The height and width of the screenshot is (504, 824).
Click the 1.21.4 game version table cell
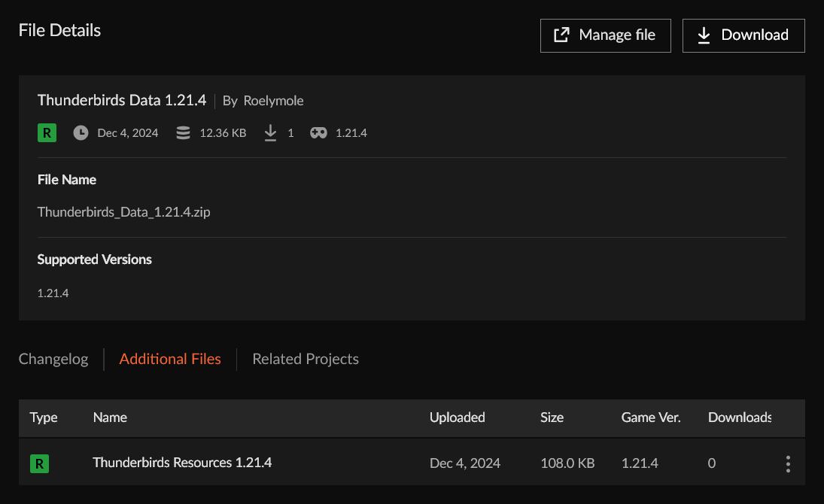coord(640,463)
